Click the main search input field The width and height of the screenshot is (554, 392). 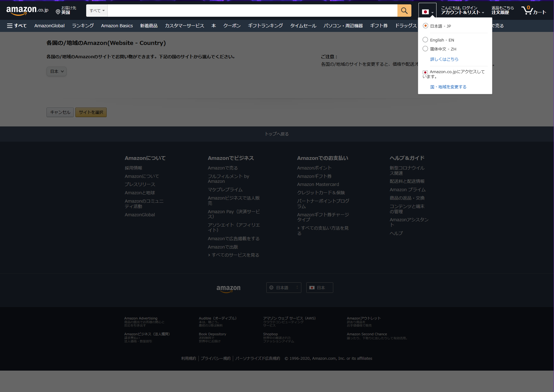click(252, 11)
